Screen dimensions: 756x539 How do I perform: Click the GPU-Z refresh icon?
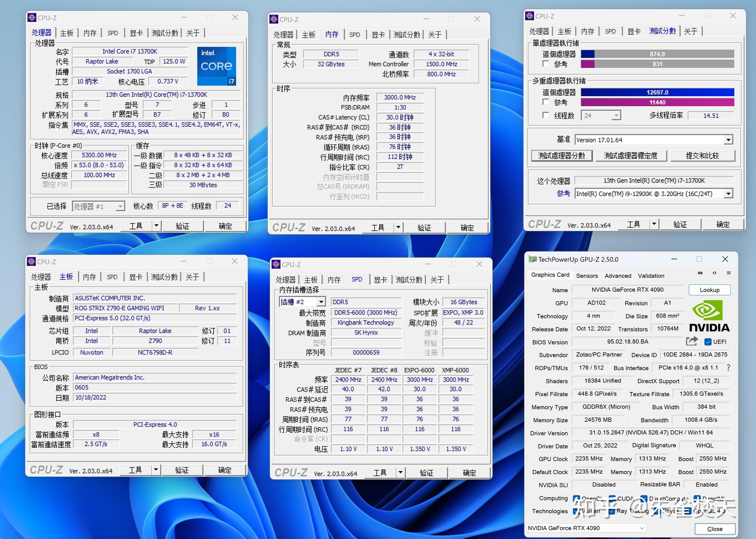pos(714,273)
